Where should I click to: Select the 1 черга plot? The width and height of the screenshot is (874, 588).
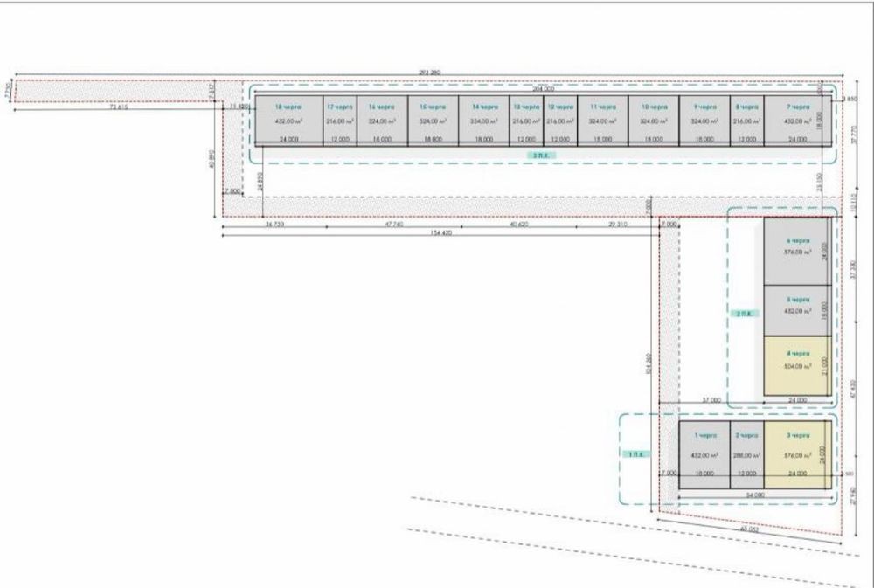(704, 453)
